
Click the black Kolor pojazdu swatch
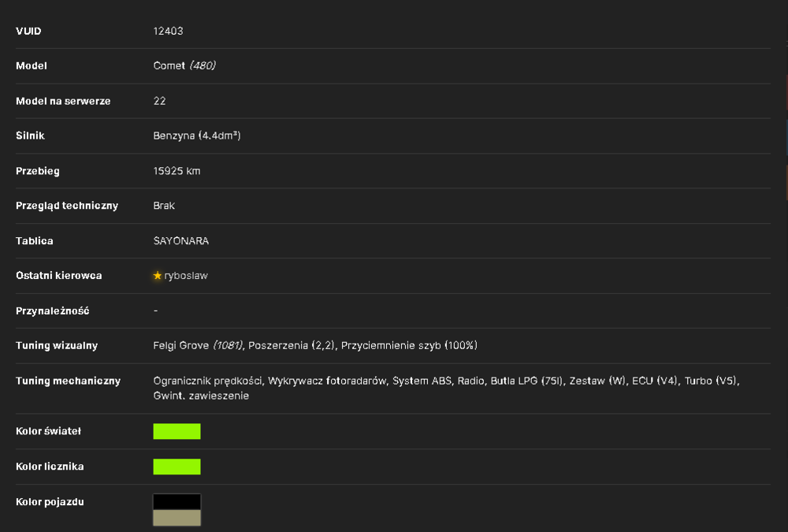pos(177,502)
